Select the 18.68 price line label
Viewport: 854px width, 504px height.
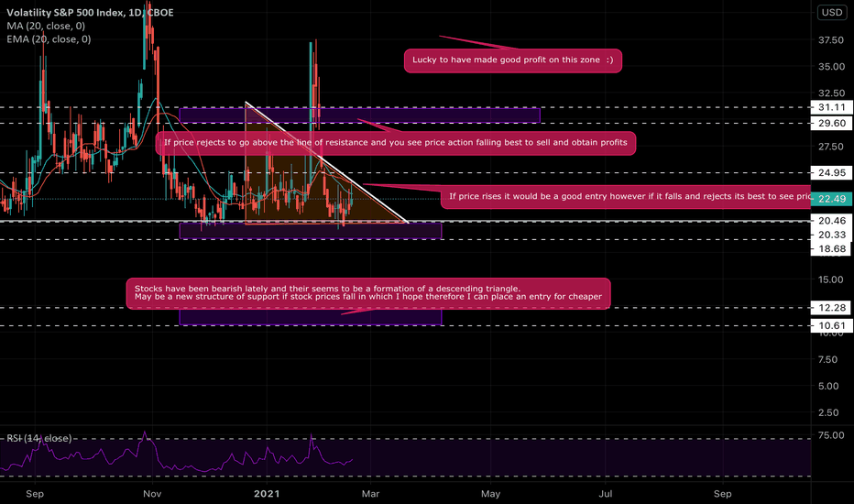click(832, 249)
